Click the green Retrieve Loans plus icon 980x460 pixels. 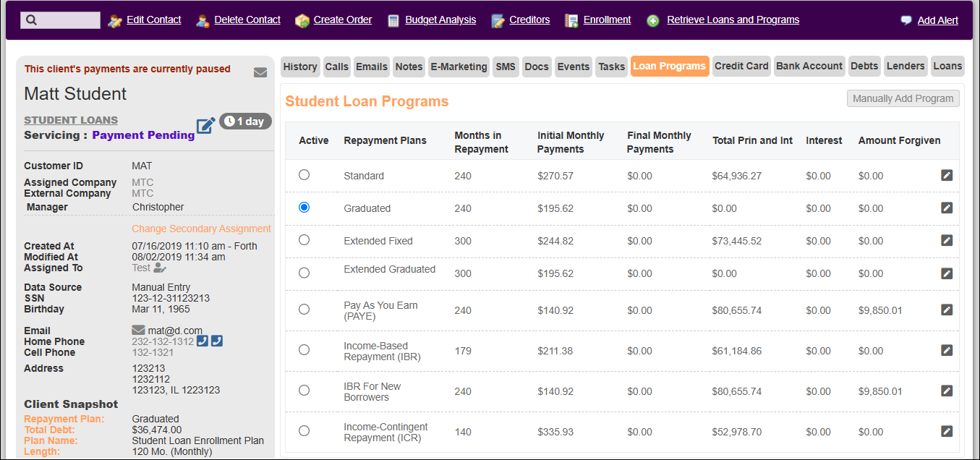653,21
